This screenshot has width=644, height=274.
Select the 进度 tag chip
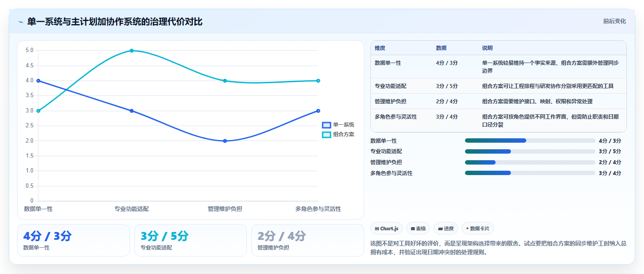(446, 228)
